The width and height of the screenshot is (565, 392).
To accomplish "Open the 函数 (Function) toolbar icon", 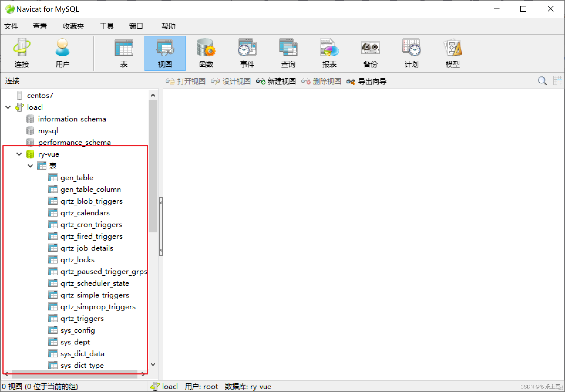I will [x=206, y=53].
